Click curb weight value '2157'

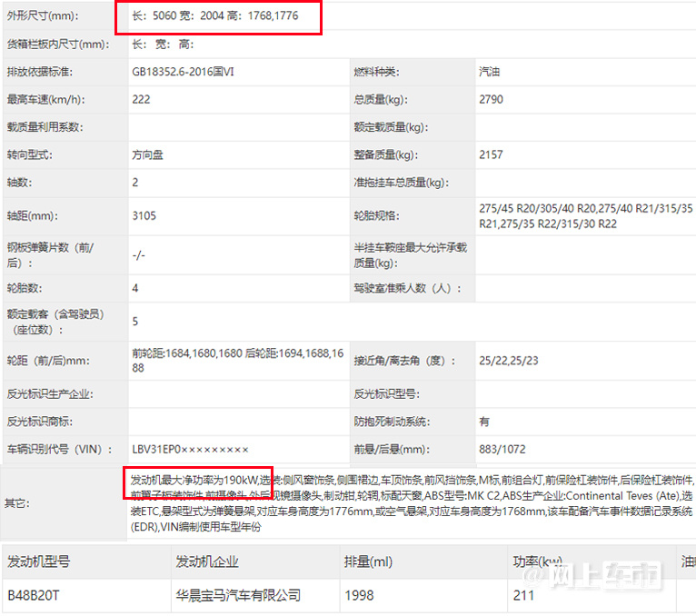tap(491, 154)
